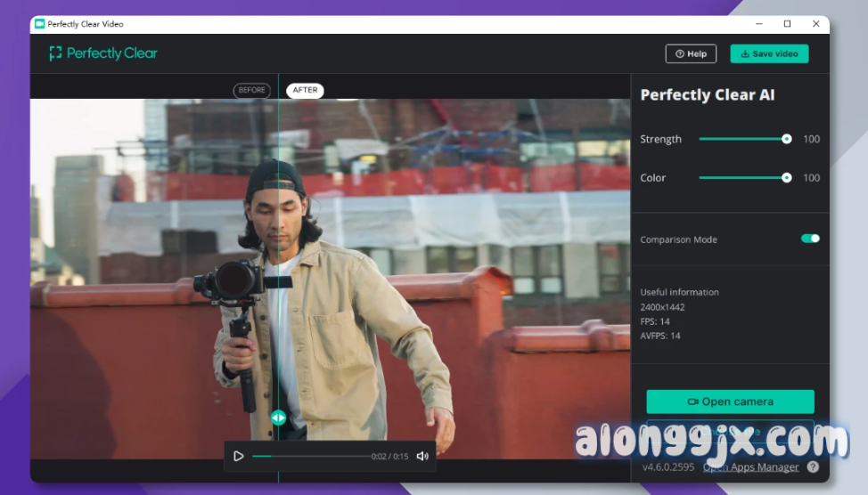Disable the Comparison Mode toggle
The image size is (868, 495).
click(810, 239)
